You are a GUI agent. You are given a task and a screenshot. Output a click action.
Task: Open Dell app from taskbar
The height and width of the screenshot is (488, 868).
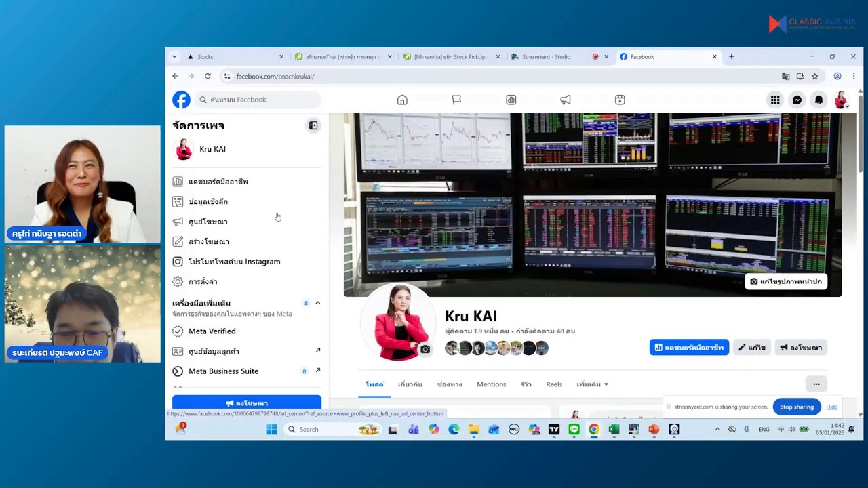click(x=514, y=429)
